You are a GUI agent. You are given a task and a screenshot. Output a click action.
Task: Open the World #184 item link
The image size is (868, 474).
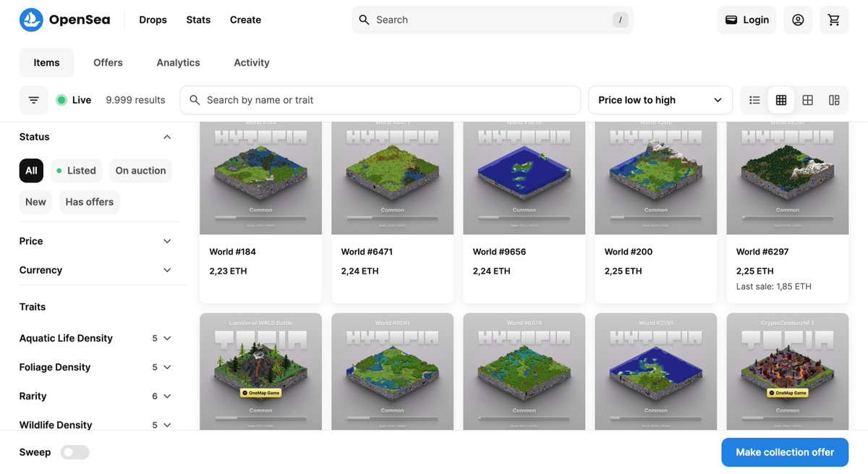233,252
